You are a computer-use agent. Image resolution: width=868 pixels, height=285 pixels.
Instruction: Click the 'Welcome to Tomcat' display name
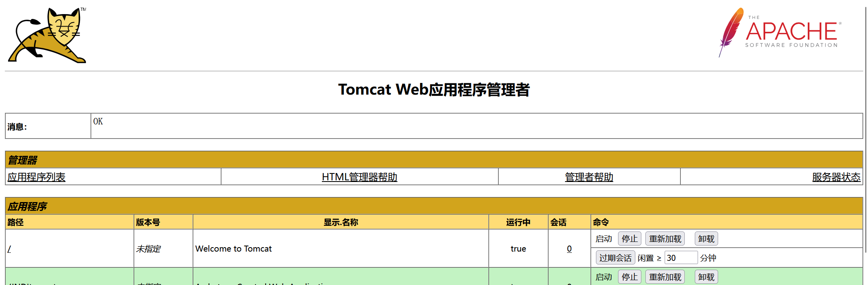tap(233, 249)
